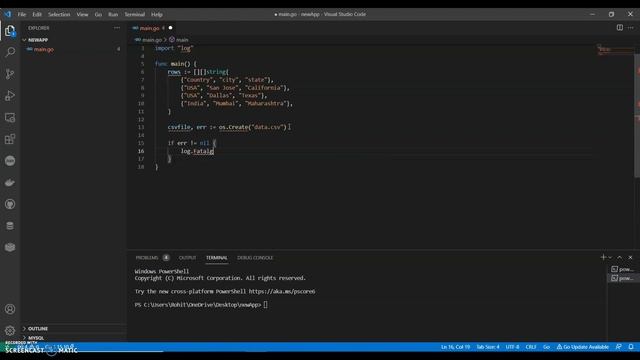The height and width of the screenshot is (360, 640).
Task: Click the editor vertical scrollbar
Action: click(637, 116)
